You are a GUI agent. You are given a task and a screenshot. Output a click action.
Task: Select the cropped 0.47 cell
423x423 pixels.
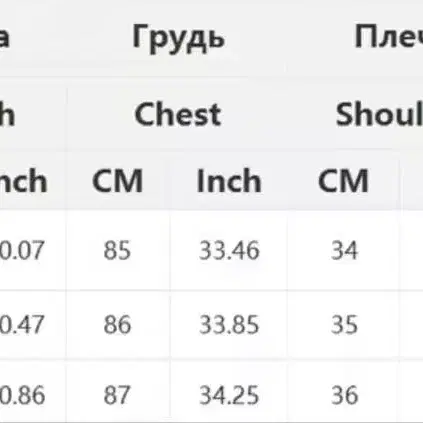pos(22,325)
